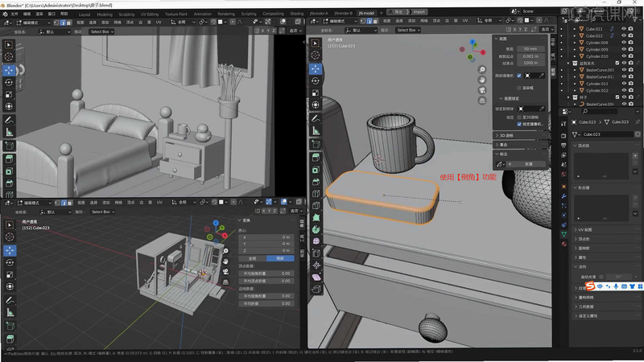This screenshot has height=362, width=644.
Task: Toggle the lock camera to view checkbox
Action: (x=519, y=124)
